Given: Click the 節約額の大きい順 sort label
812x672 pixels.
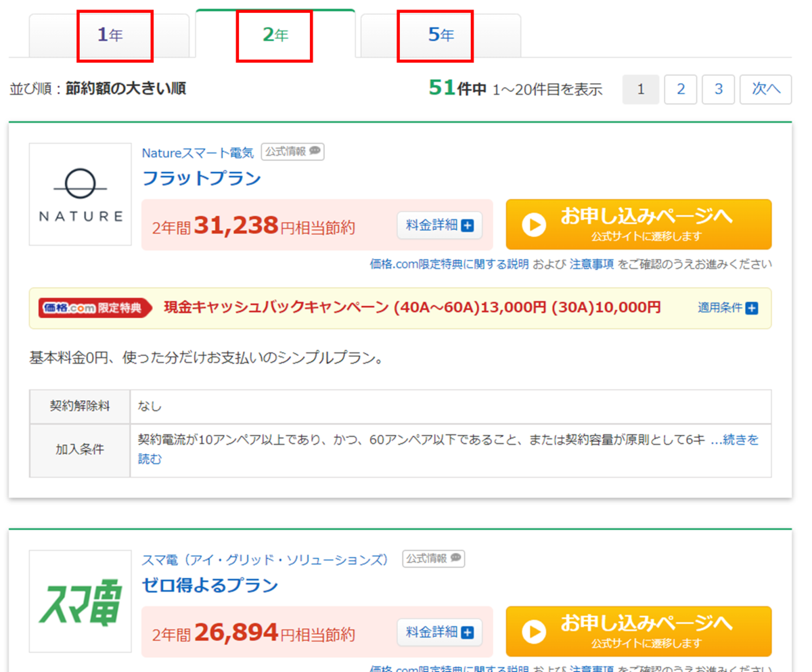Looking at the screenshot, I should point(126,89).
